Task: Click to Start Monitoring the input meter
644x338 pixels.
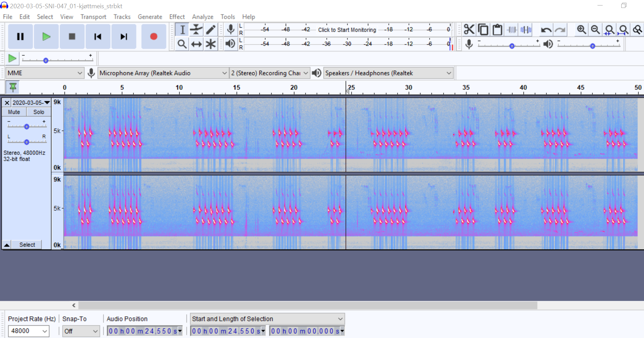Action: [347, 30]
